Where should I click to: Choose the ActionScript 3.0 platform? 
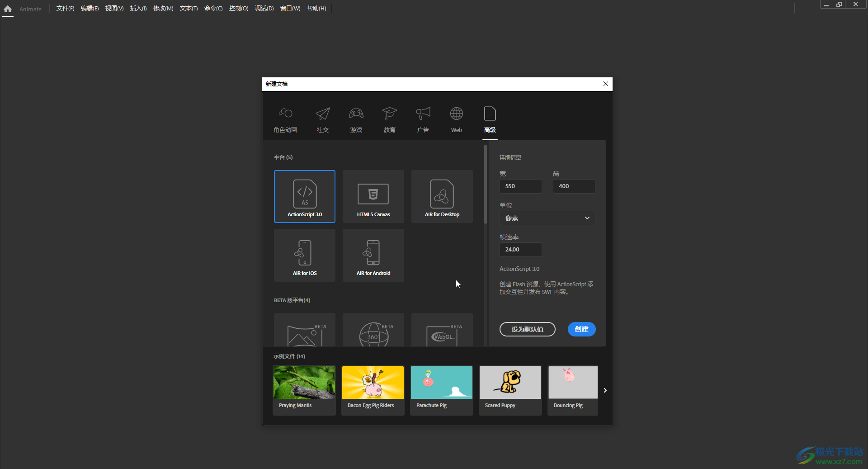pyautogui.click(x=305, y=196)
